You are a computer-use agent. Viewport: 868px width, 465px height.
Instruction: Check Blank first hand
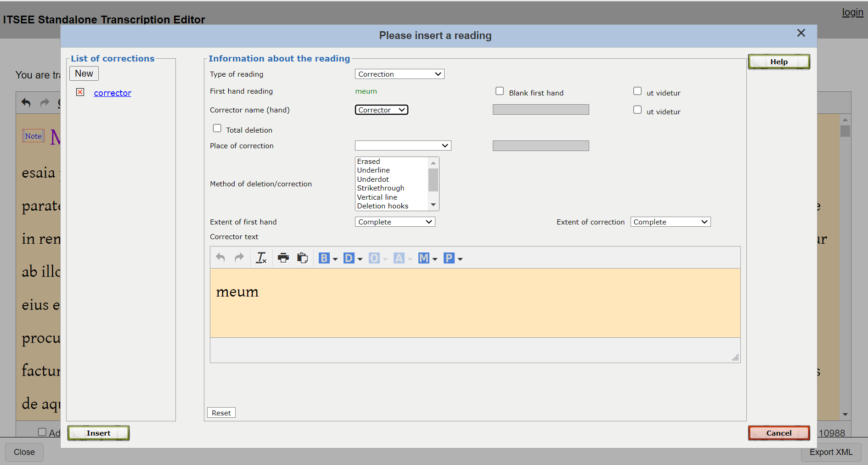(x=500, y=91)
